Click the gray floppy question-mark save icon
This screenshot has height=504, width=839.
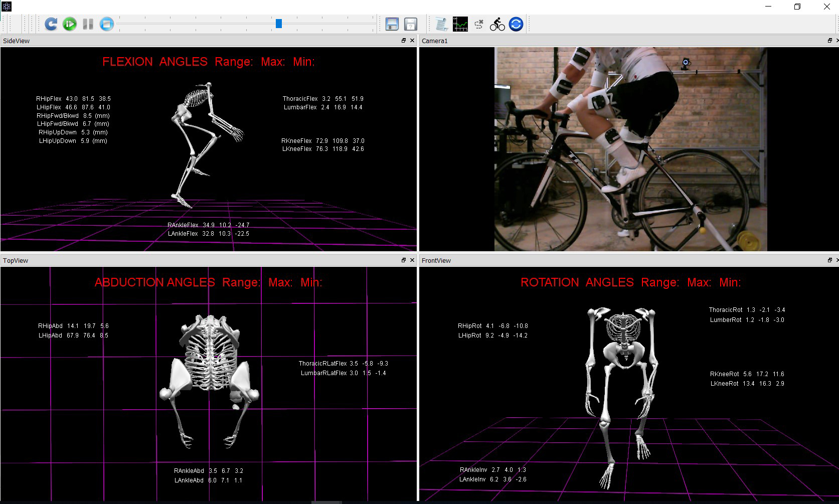[x=411, y=24]
